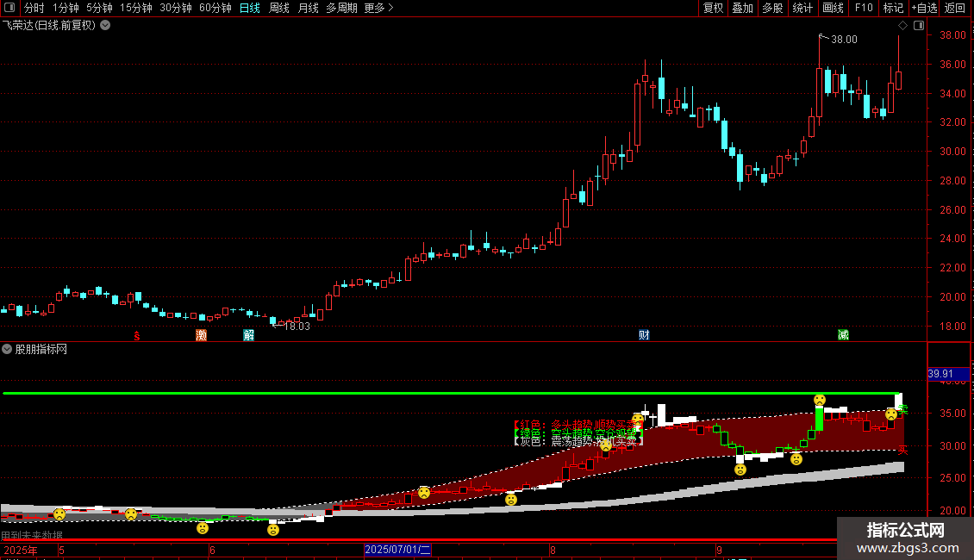The height and width of the screenshot is (560, 974).
Task: Select the 5分钟 period tab
Action: (99, 8)
